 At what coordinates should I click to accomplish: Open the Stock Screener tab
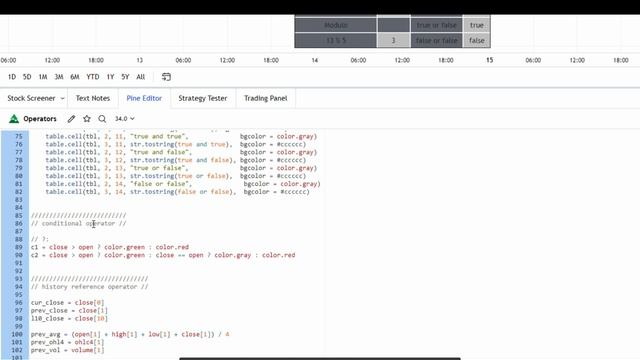pyautogui.click(x=31, y=98)
